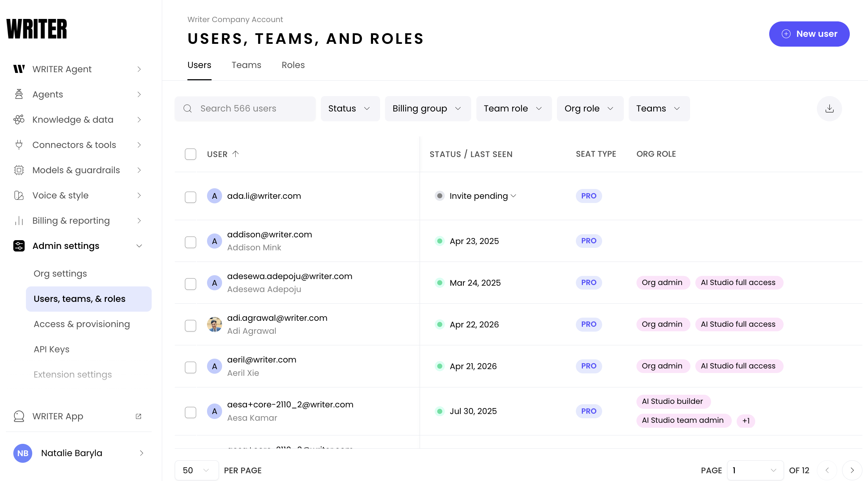Switch to the Roles tab
The height and width of the screenshot is (481, 868).
(x=293, y=65)
